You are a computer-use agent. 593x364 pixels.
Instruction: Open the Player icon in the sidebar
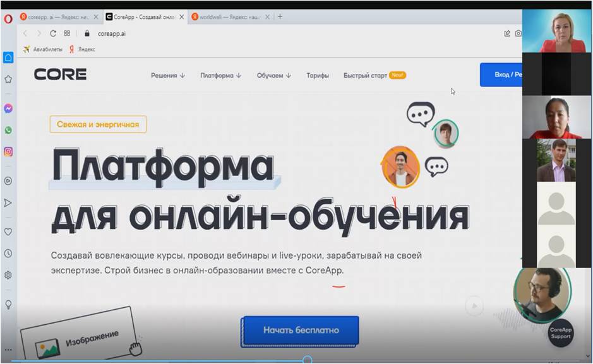8,181
